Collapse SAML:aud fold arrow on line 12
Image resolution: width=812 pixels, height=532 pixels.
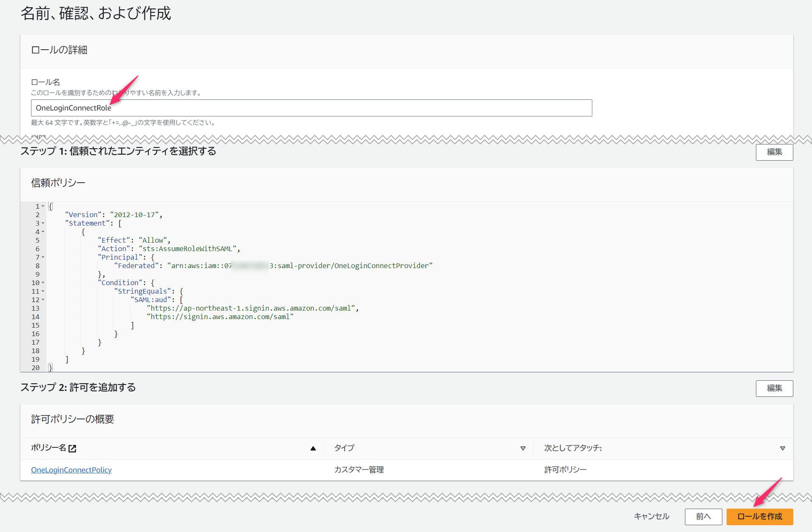click(x=43, y=300)
